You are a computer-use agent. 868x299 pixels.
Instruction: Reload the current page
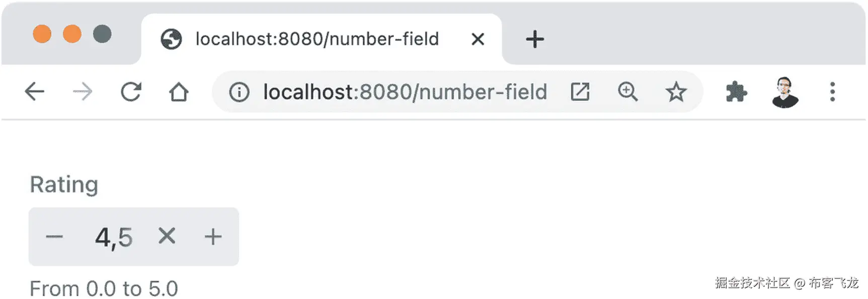131,92
